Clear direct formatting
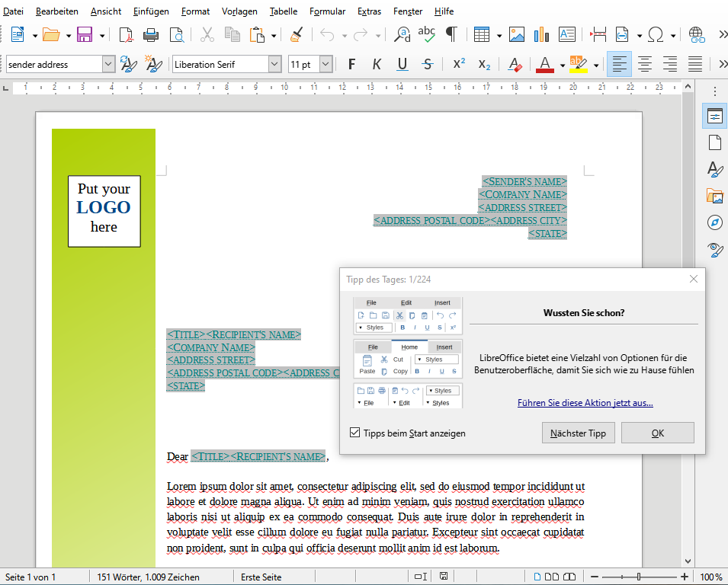 pyautogui.click(x=515, y=65)
